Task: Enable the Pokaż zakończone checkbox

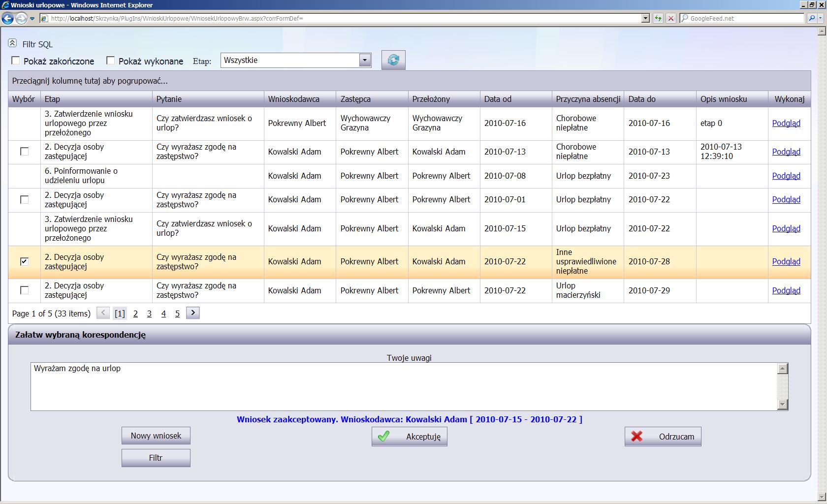Action: tap(16, 61)
